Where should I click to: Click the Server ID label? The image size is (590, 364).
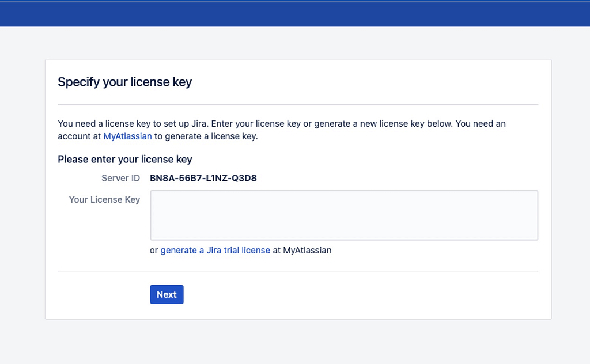point(120,178)
